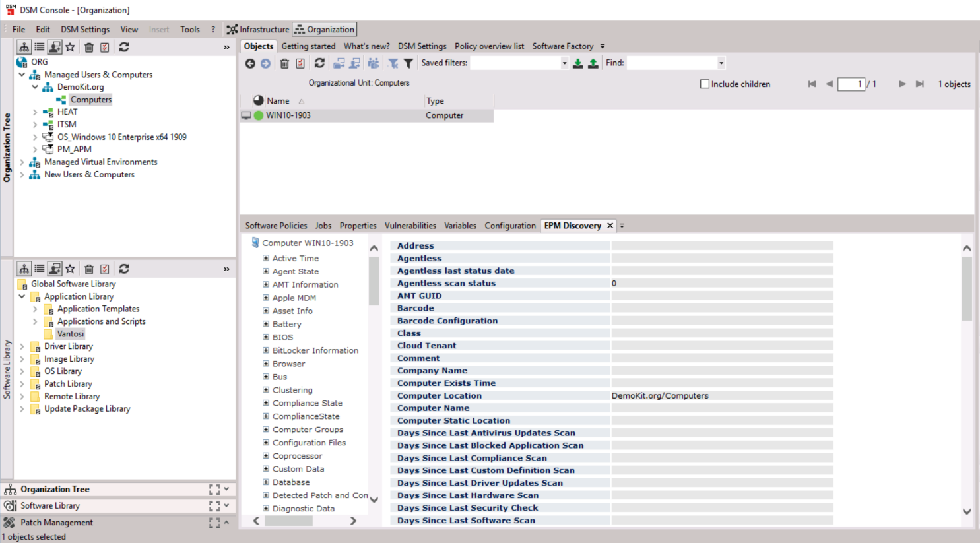Screen dimensions: 980x543
Task: Open the Saved filters dropdown
Action: (564, 63)
